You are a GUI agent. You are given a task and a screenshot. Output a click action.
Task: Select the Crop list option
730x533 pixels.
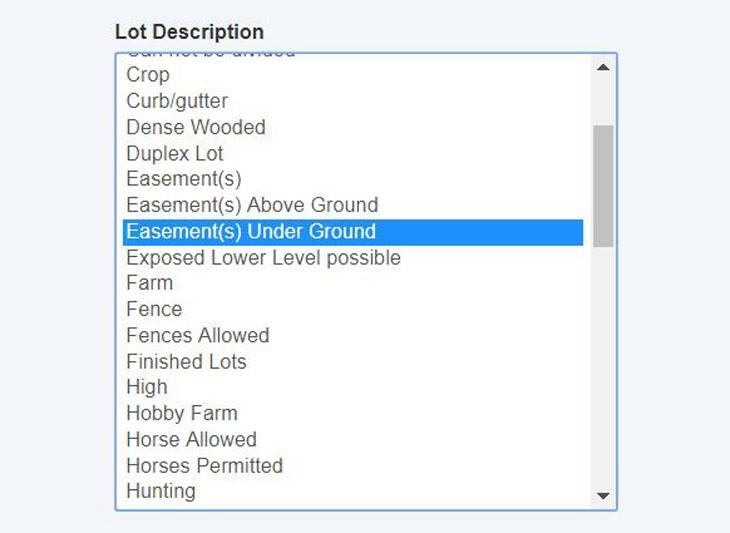pos(148,75)
